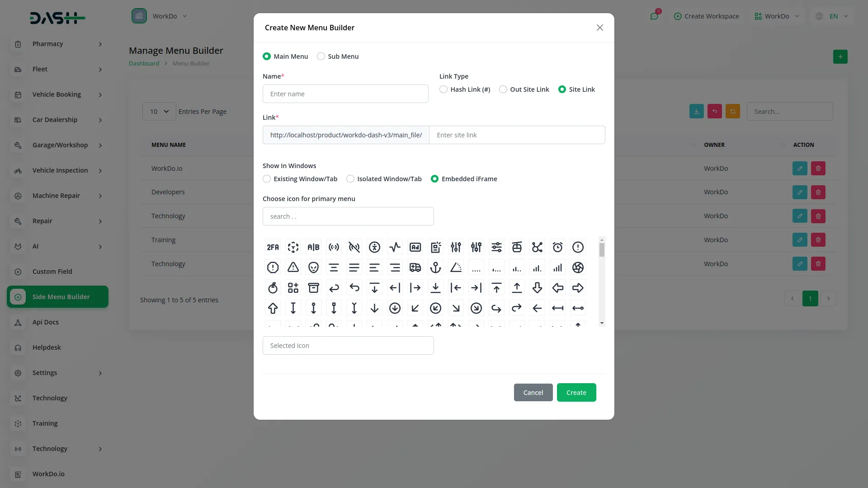Click the Dashboard breadcrumb link
868x488 pixels.
tap(144, 63)
